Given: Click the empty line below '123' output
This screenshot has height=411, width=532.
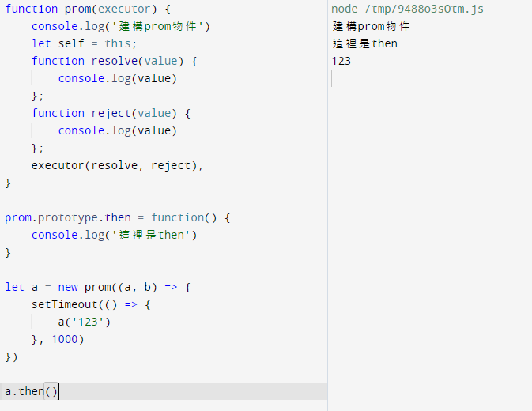Looking at the screenshot, I should click(395, 78).
